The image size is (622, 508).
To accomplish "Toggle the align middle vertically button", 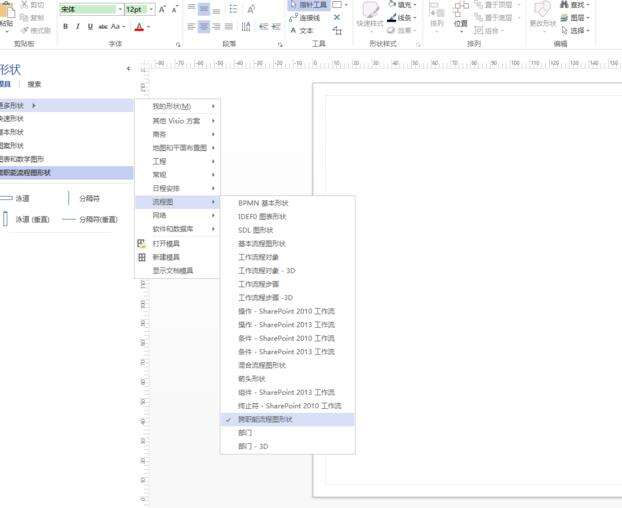I will [x=203, y=8].
